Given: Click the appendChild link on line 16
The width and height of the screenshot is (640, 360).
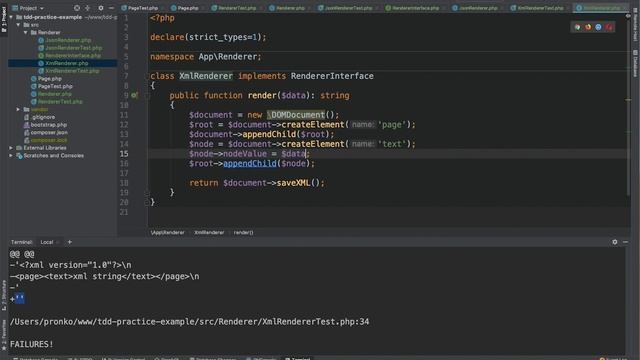Looking at the screenshot, I should [x=250, y=164].
